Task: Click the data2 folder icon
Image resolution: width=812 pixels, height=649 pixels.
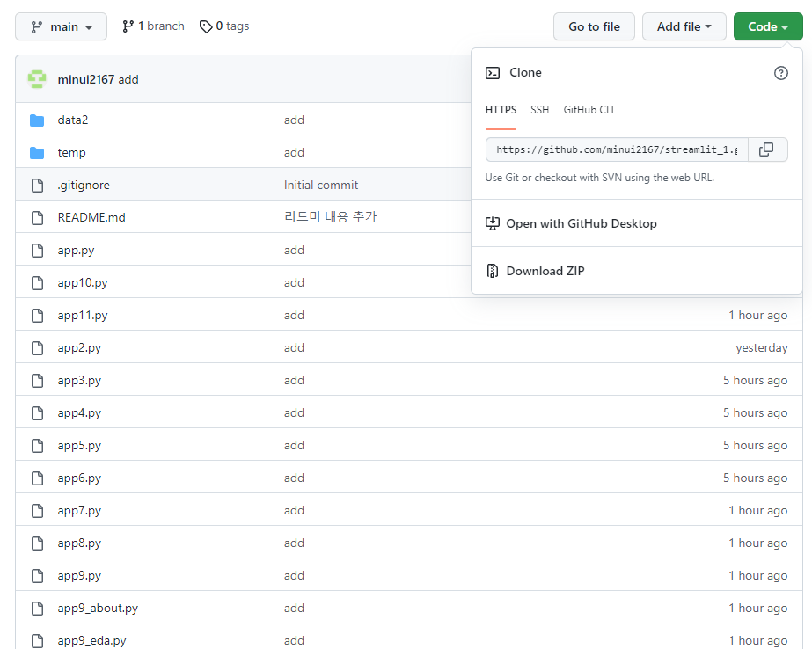Action: [x=37, y=120]
